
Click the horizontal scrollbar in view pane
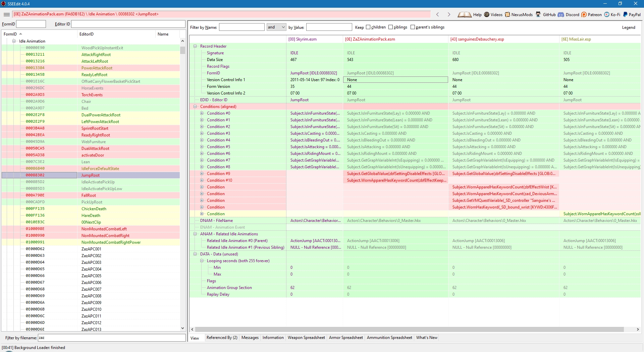409,329
